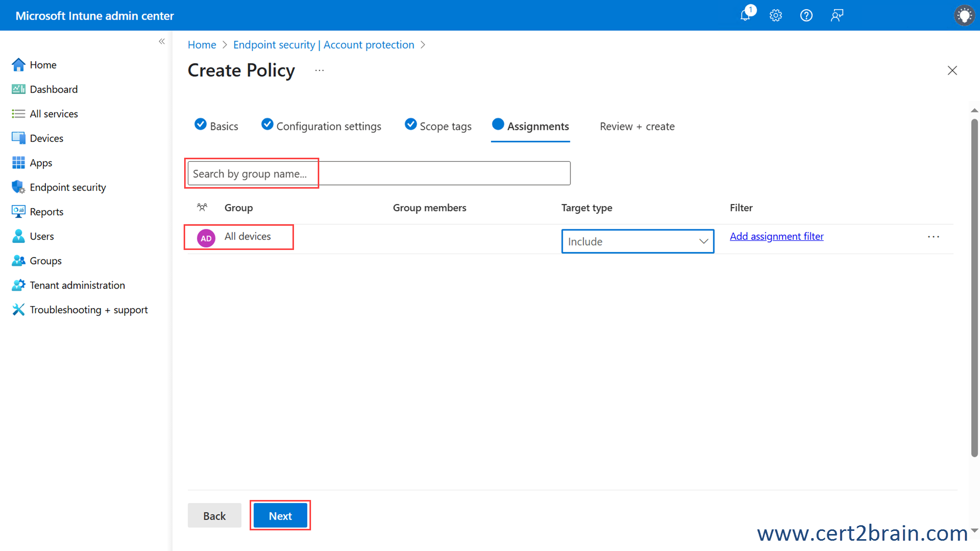Click the Home breadcrumb link
The width and height of the screenshot is (980, 551).
202,45
